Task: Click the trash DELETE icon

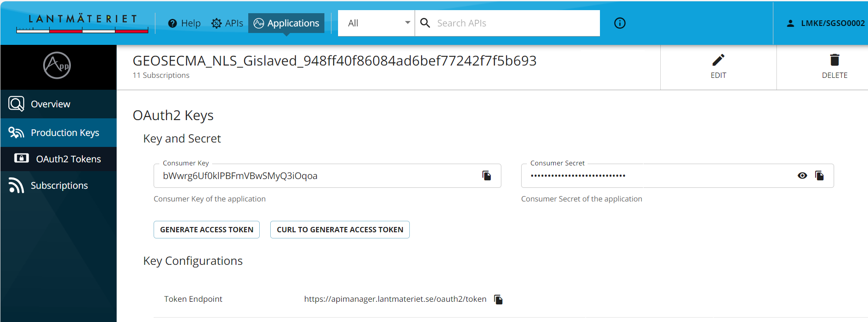Action: coord(835,60)
